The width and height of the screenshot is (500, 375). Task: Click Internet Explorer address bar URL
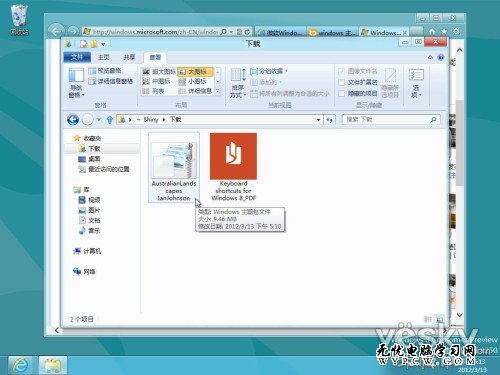click(x=155, y=32)
